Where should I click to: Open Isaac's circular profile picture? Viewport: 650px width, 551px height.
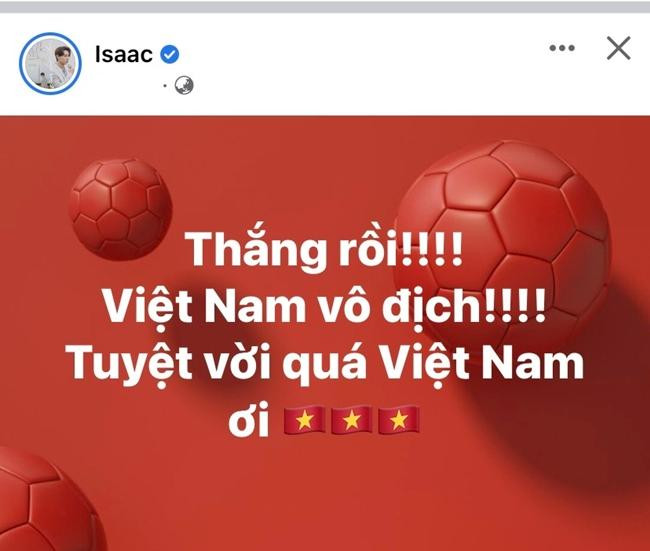click(50, 63)
